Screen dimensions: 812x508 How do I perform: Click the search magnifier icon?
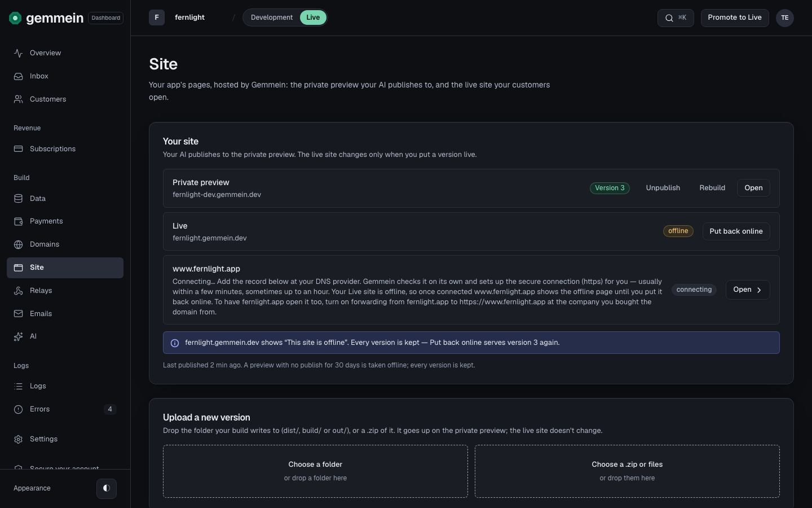(669, 18)
